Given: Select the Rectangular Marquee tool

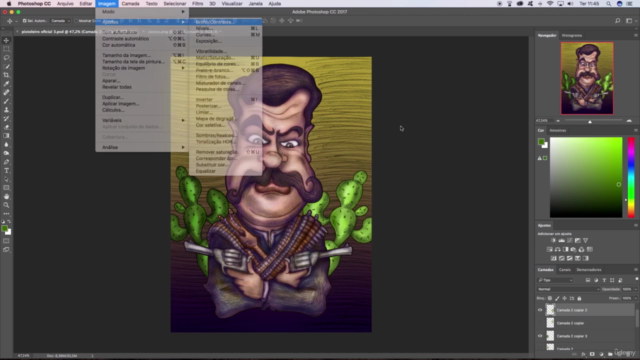Looking at the screenshot, I should tap(6, 49).
